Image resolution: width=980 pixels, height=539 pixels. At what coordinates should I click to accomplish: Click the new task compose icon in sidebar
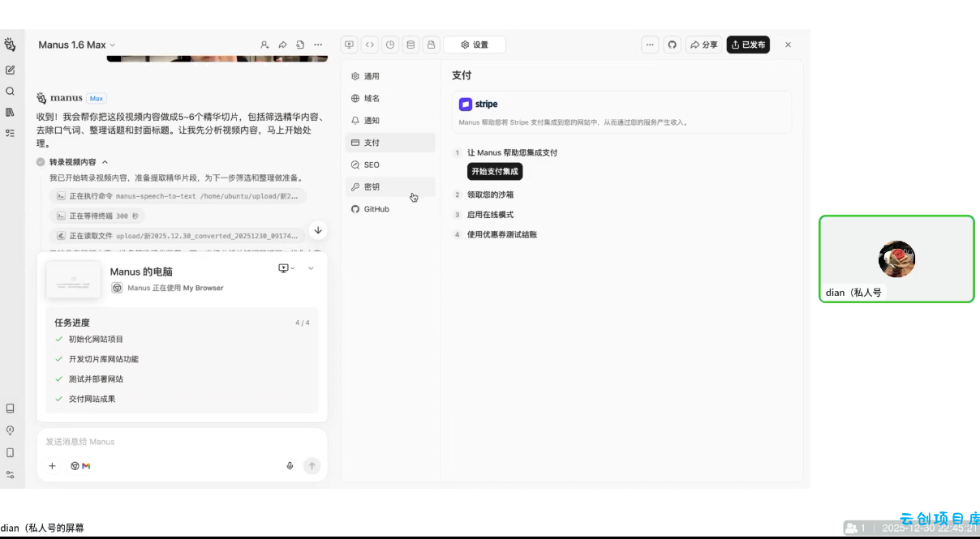pyautogui.click(x=11, y=71)
